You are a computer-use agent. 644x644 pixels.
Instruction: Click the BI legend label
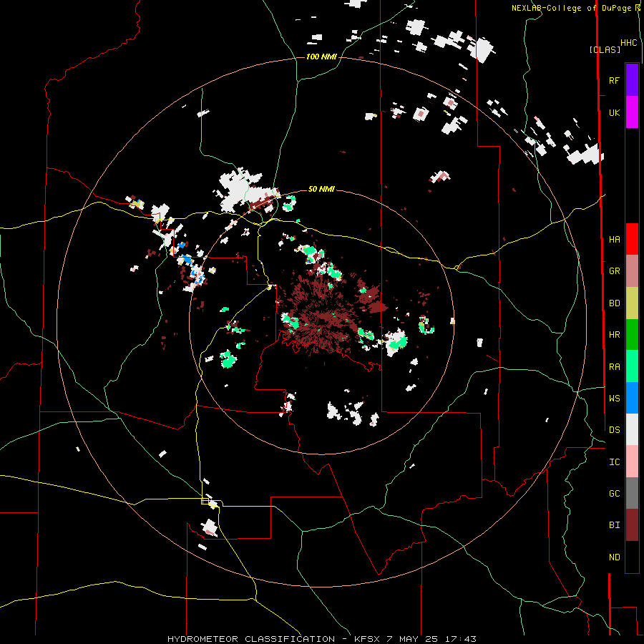(614, 525)
